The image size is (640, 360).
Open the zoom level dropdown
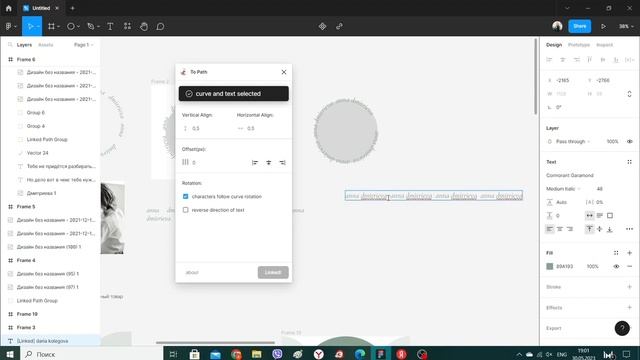point(626,27)
